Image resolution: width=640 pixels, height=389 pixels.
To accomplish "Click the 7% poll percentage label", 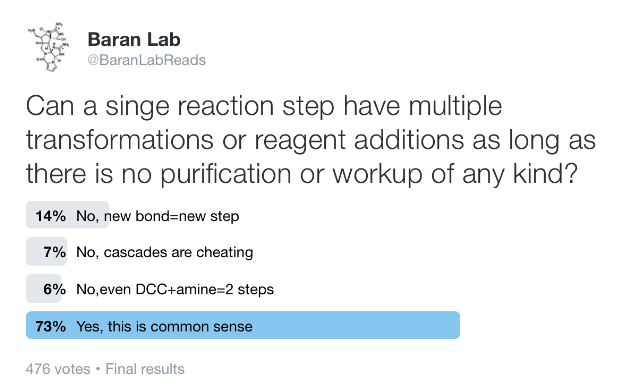I will click(x=55, y=252).
